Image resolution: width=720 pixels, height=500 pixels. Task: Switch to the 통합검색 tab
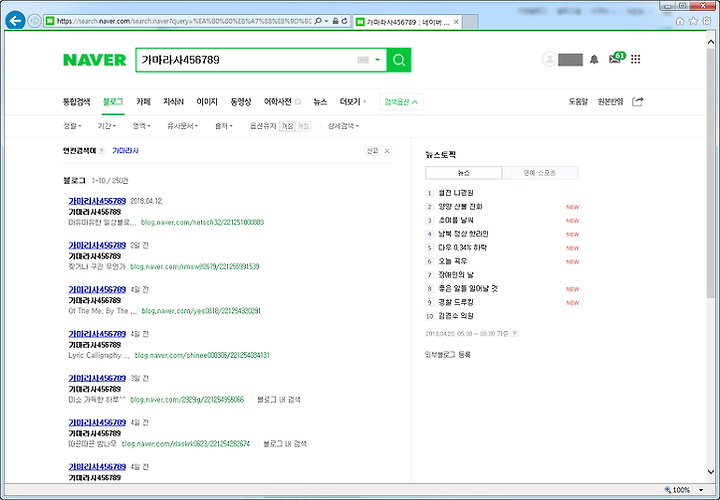pos(77,101)
